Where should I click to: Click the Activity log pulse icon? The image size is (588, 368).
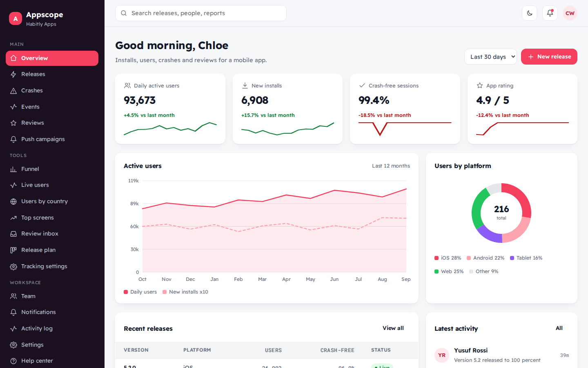[x=13, y=328]
